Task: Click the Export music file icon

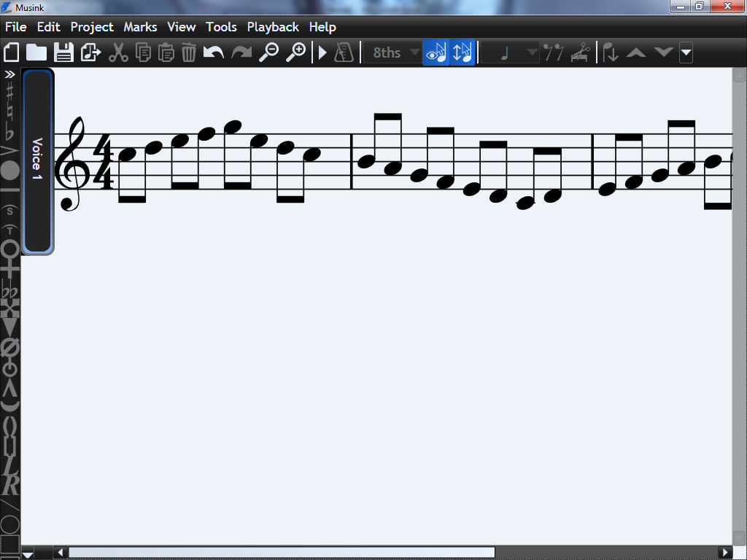Action: coord(90,52)
